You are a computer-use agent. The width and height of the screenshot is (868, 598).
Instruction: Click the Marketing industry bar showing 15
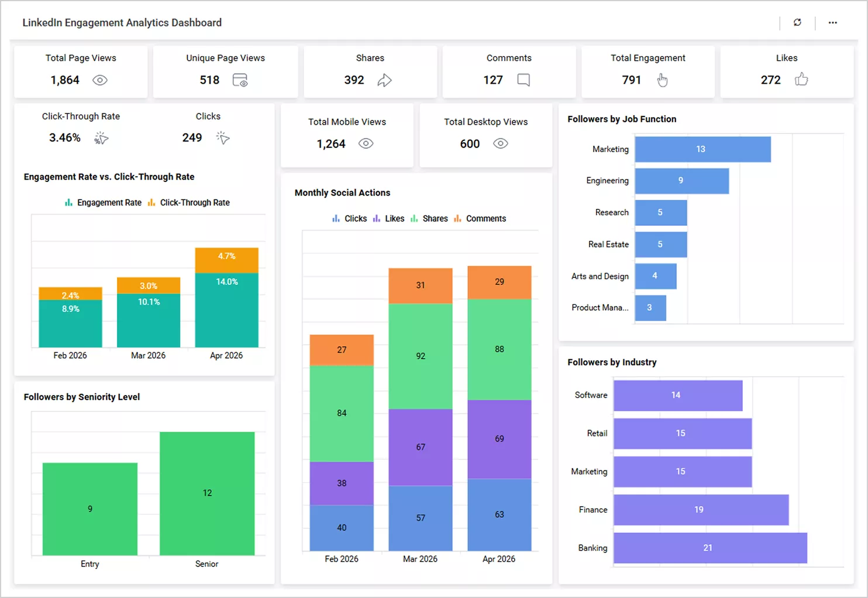coord(683,472)
